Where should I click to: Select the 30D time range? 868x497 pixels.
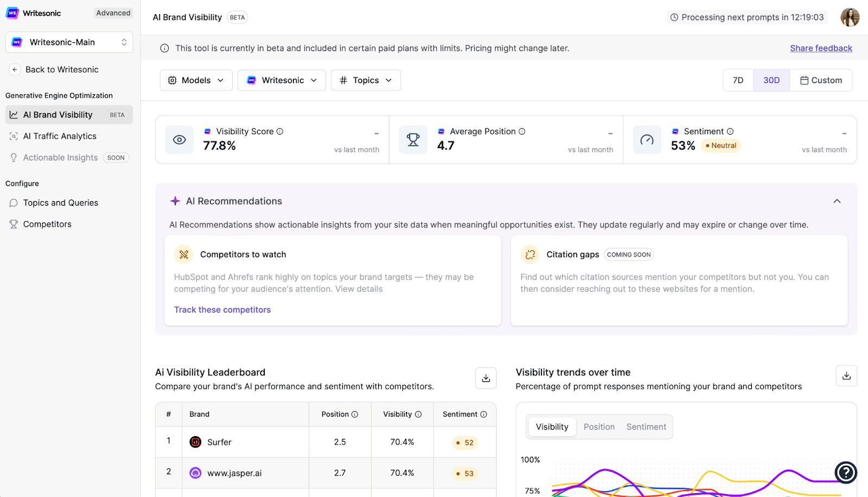pos(771,80)
